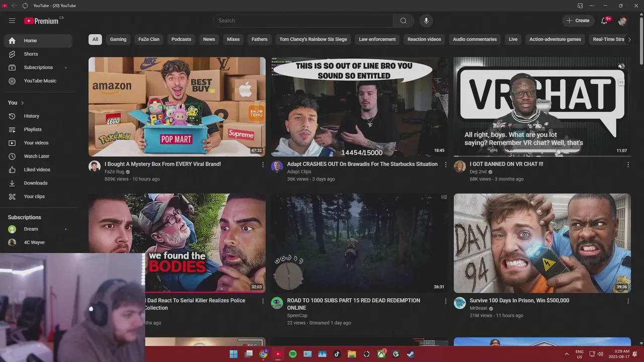This screenshot has height=362, width=644.
Task: Select the Gaming filter chip
Action: click(118, 39)
